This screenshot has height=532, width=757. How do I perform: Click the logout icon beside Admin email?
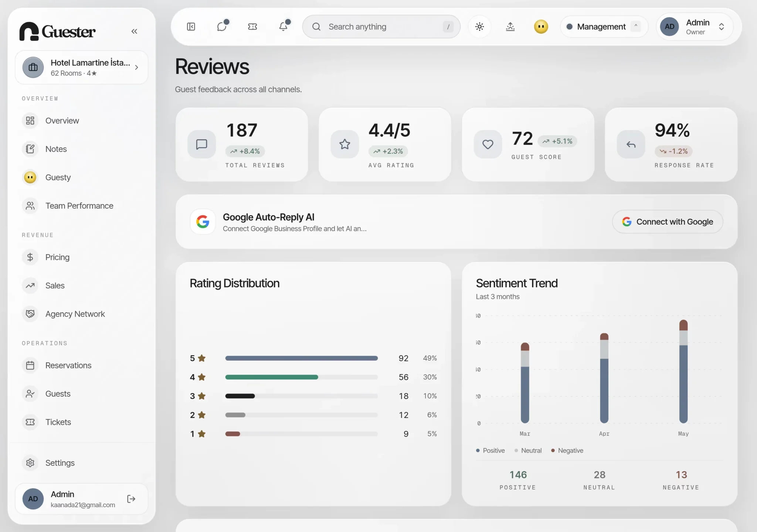coord(131,499)
